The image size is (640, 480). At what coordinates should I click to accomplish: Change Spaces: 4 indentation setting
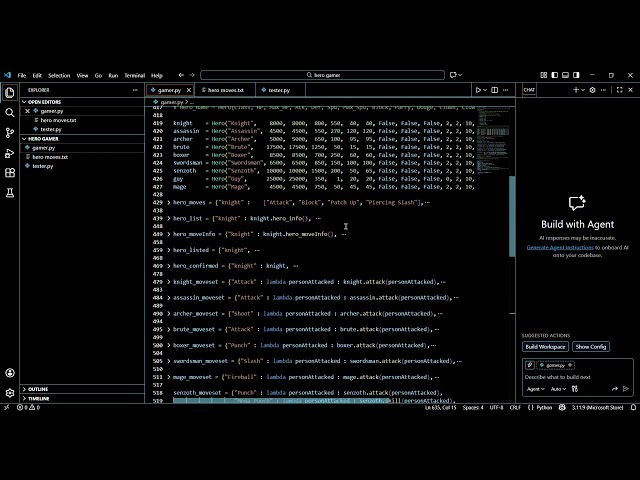pyautogui.click(x=473, y=407)
